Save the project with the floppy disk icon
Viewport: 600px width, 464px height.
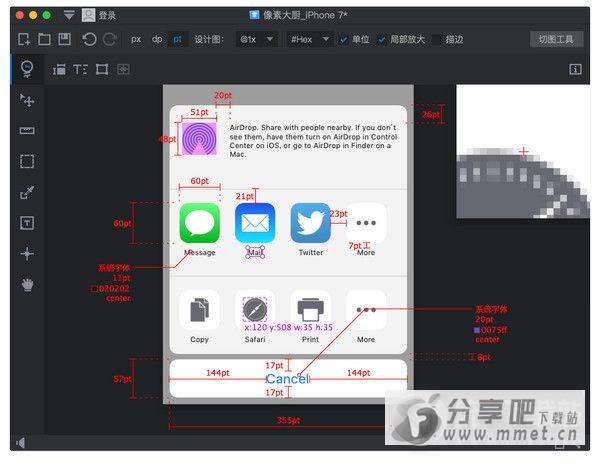[64, 39]
